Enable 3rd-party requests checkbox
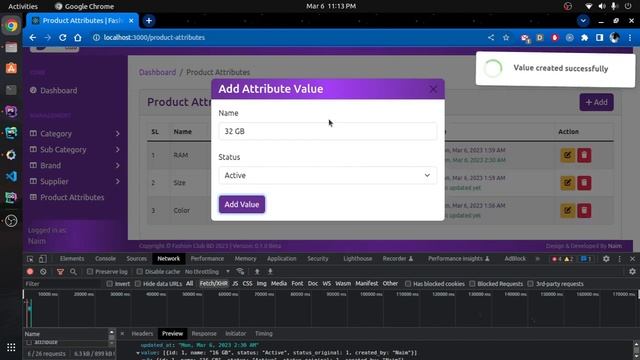Viewport: 640px width, 360px height. (x=530, y=284)
